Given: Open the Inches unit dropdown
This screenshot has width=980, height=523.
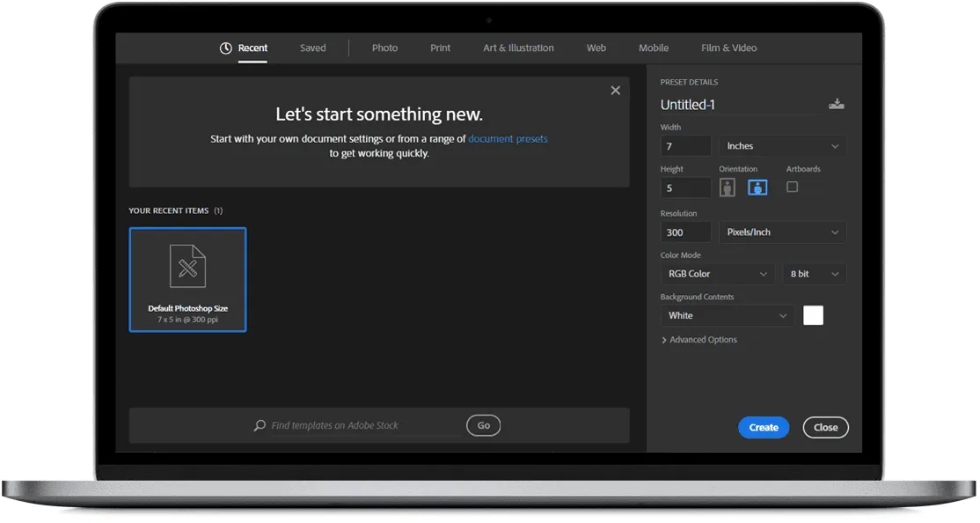Looking at the screenshot, I should click(782, 146).
